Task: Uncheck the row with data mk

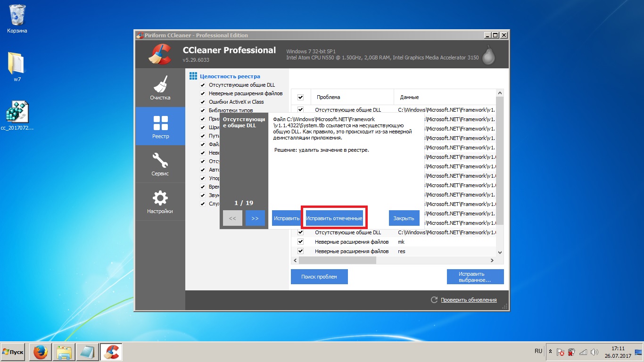Action: tap(300, 242)
